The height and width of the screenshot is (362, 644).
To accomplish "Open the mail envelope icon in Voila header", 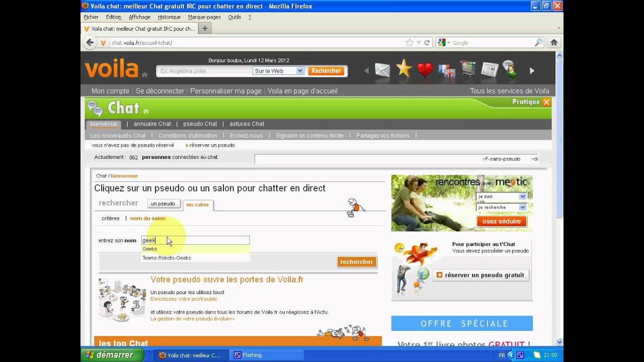I will pos(382,70).
